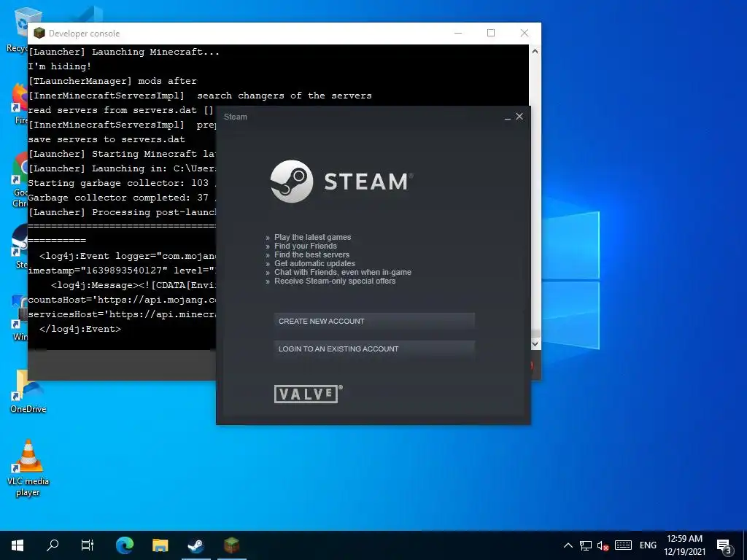The width and height of the screenshot is (747, 560).
Task: Open File Explorer from the taskbar
Action: tap(160, 545)
